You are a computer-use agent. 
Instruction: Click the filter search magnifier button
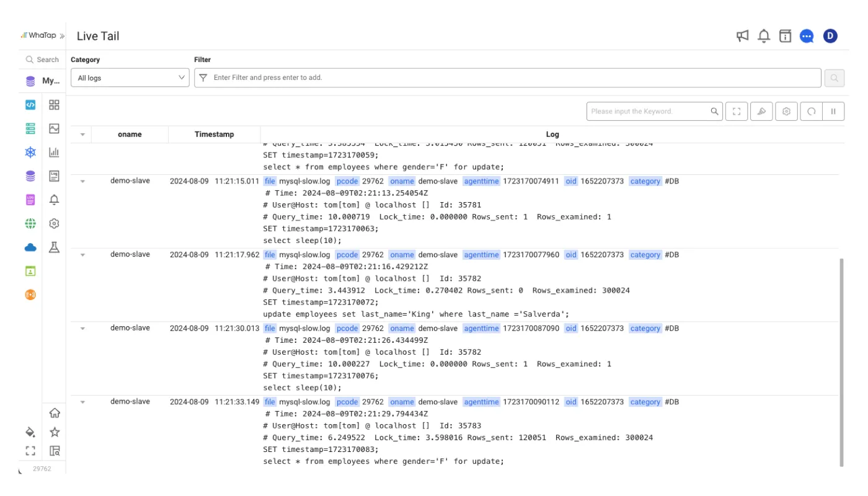click(x=834, y=77)
